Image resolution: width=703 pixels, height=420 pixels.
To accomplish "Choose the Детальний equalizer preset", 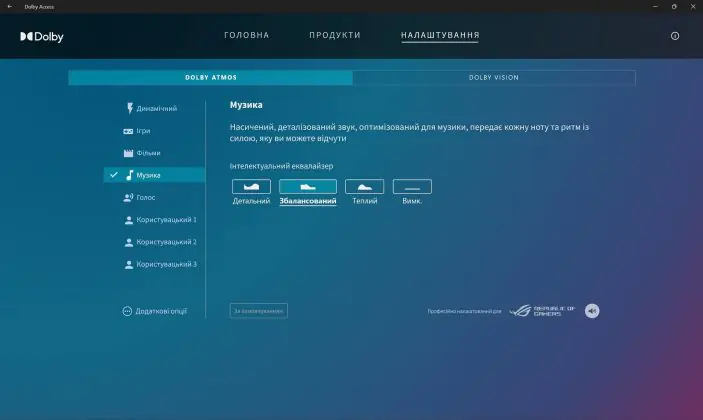I will pyautogui.click(x=251, y=186).
